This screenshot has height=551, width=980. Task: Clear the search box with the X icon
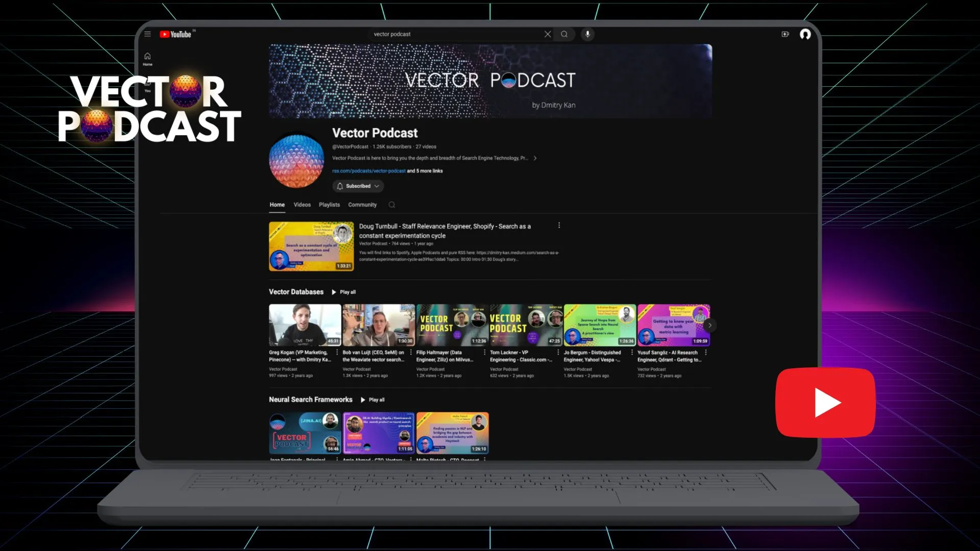[547, 34]
